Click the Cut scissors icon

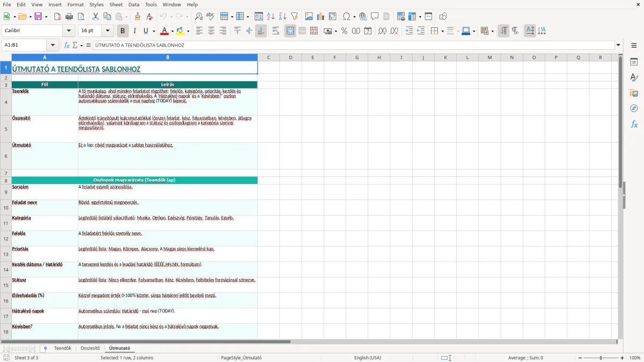[96, 17]
